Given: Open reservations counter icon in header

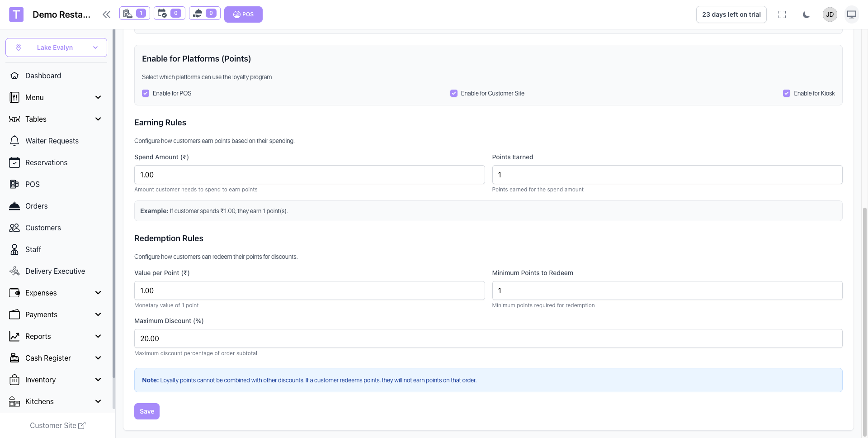Looking at the screenshot, I should 169,14.
